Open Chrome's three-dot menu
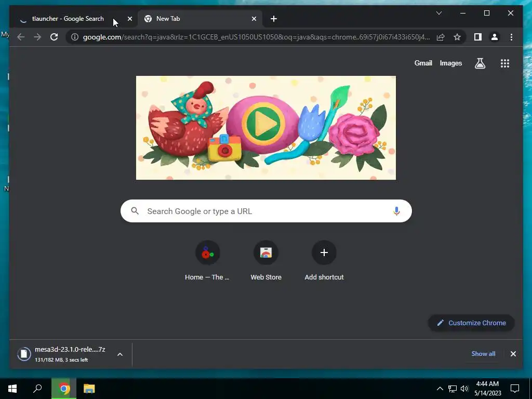 point(511,37)
